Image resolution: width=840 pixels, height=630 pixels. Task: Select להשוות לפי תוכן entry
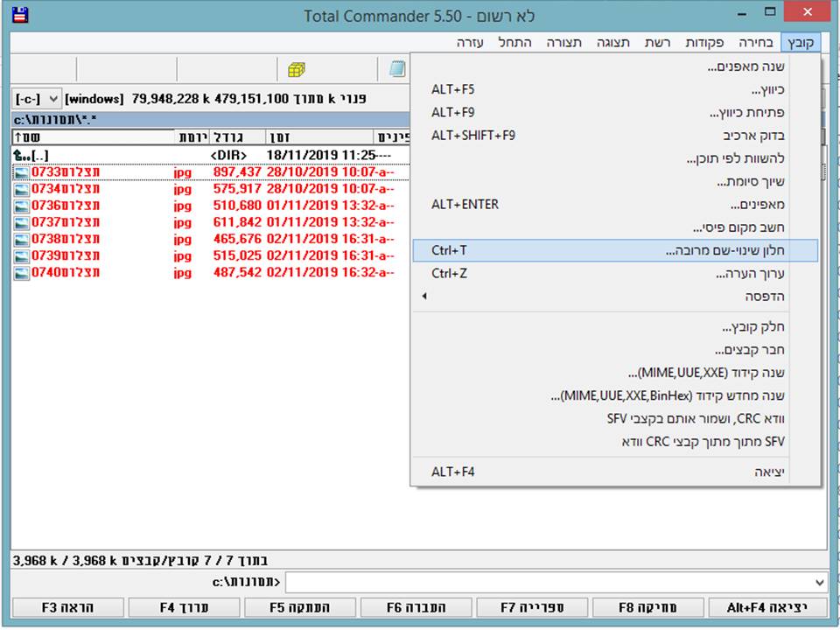615,158
